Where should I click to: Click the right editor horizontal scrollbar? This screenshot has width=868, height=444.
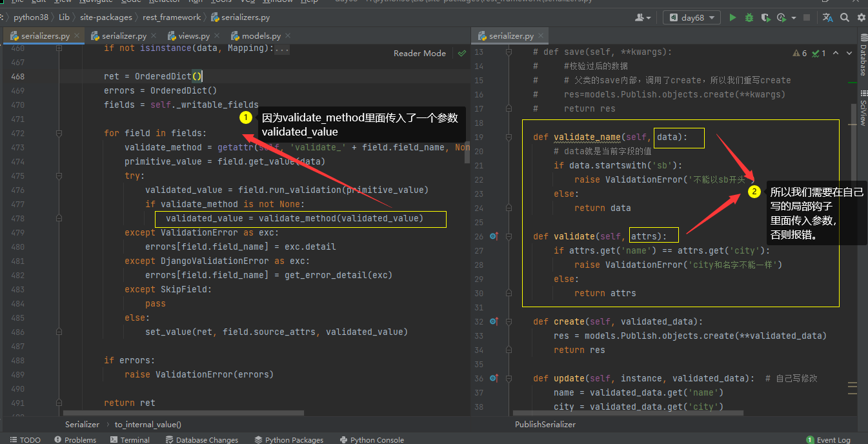pos(628,413)
